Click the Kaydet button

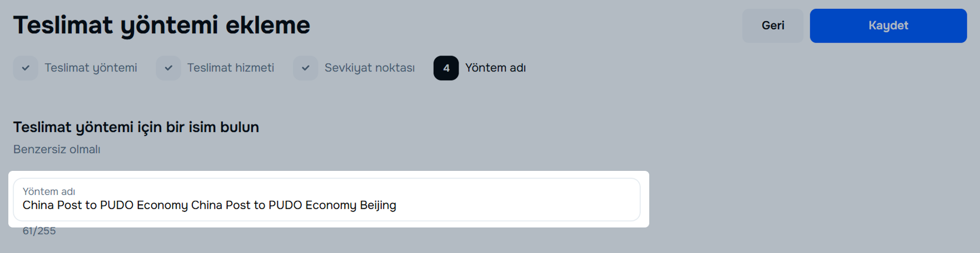pyautogui.click(x=888, y=26)
